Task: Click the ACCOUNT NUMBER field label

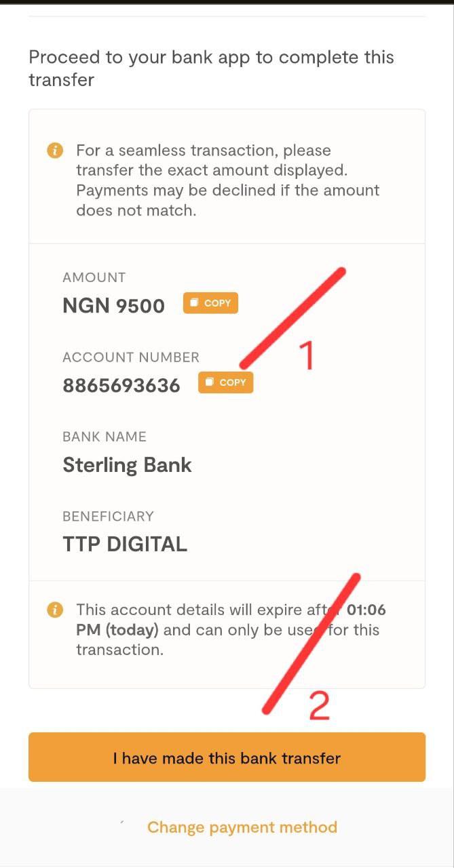Action: (x=131, y=357)
